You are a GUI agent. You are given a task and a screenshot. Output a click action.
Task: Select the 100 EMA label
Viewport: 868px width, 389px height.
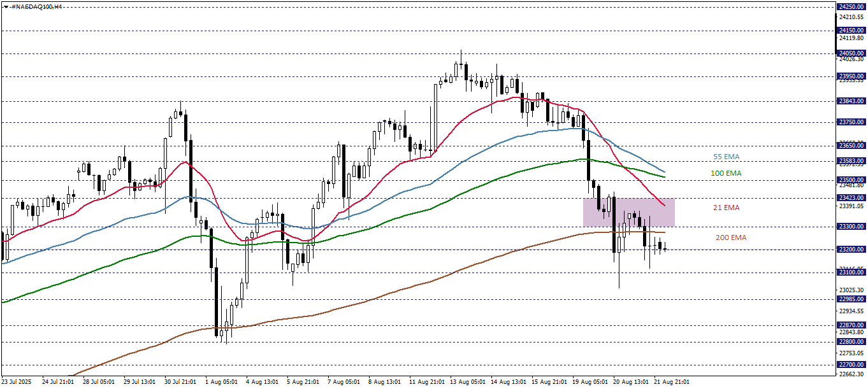tap(726, 173)
